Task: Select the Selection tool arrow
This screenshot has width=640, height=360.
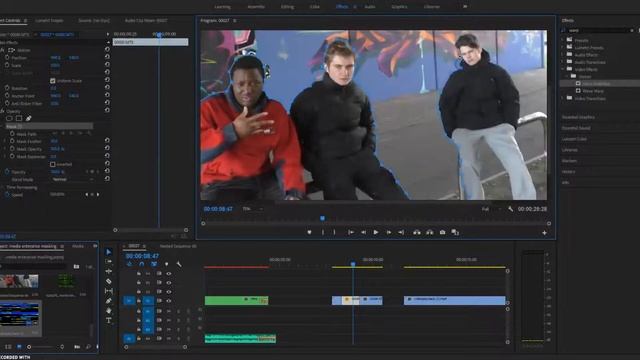Action: [x=109, y=252]
